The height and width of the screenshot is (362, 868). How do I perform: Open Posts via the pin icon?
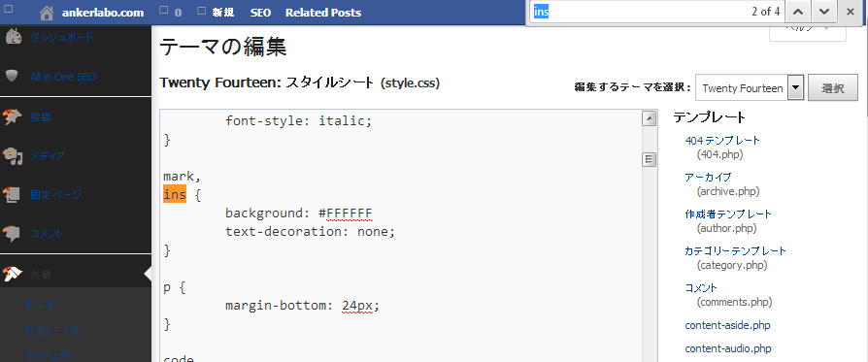click(13, 116)
